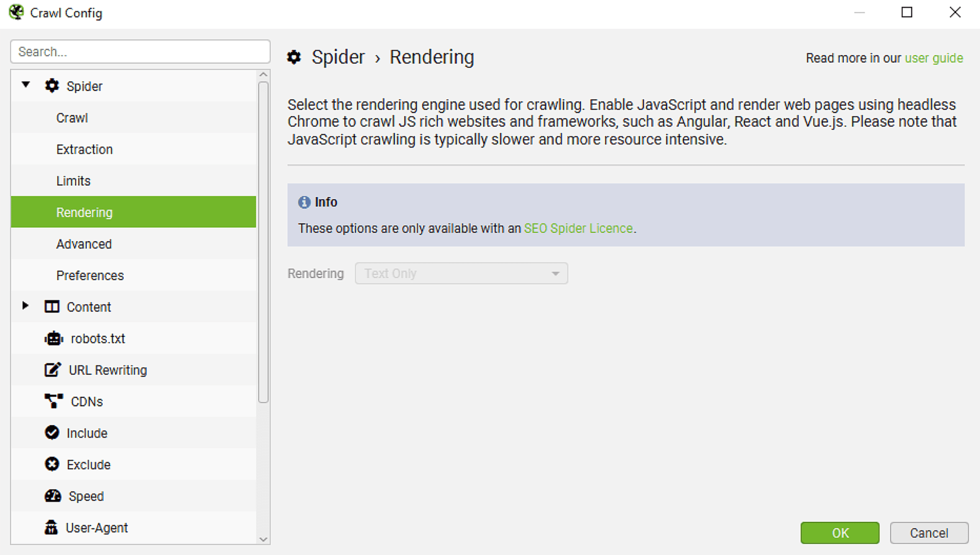980x555 pixels.
Task: Click the user guide link
Action: click(x=934, y=58)
